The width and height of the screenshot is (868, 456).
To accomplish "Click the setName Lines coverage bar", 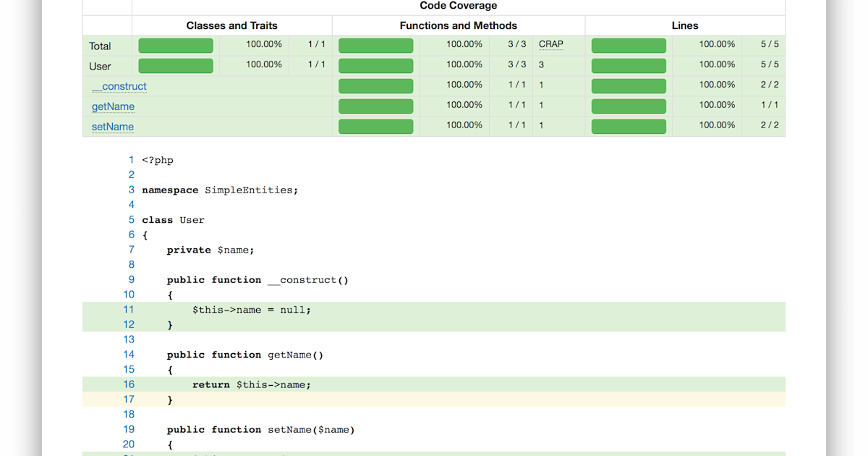I will pyautogui.click(x=629, y=126).
